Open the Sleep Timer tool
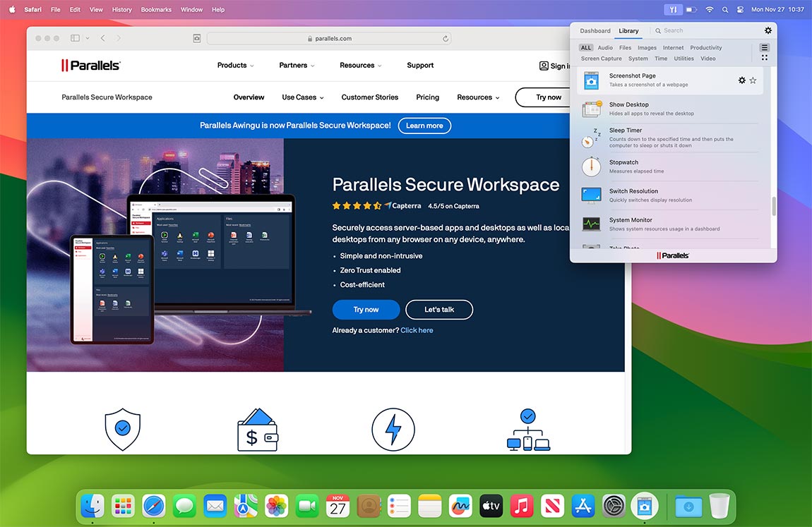Viewport: 812px width, 527px height. pyautogui.click(x=625, y=131)
